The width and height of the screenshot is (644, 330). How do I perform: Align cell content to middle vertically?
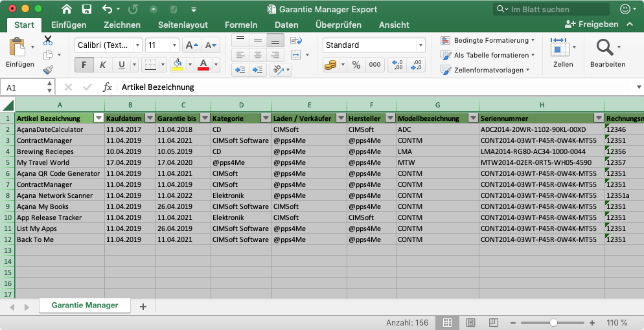pos(258,39)
